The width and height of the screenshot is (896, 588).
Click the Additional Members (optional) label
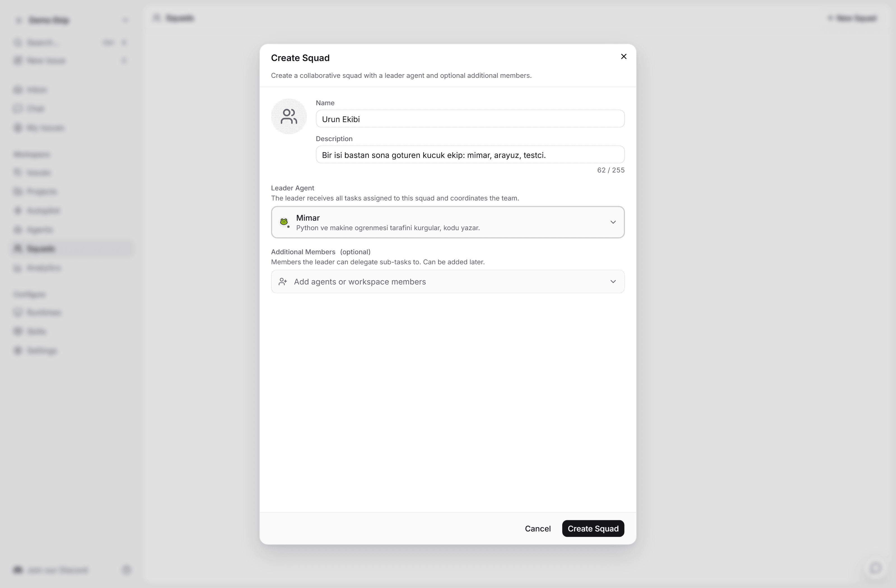[321, 252]
